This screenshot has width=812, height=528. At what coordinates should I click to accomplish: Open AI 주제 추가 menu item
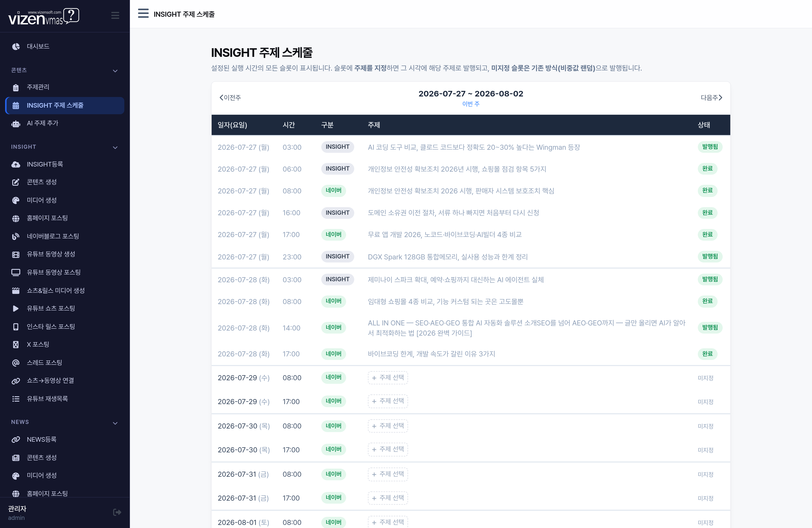tap(65, 123)
